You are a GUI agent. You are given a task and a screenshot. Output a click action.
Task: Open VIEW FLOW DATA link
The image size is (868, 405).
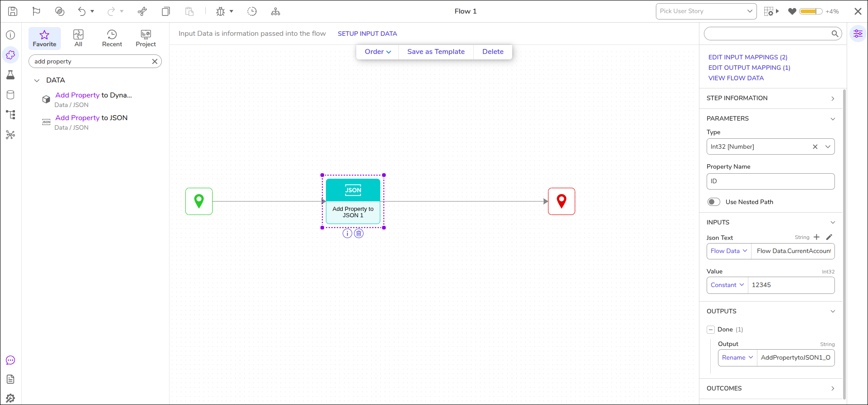(736, 78)
